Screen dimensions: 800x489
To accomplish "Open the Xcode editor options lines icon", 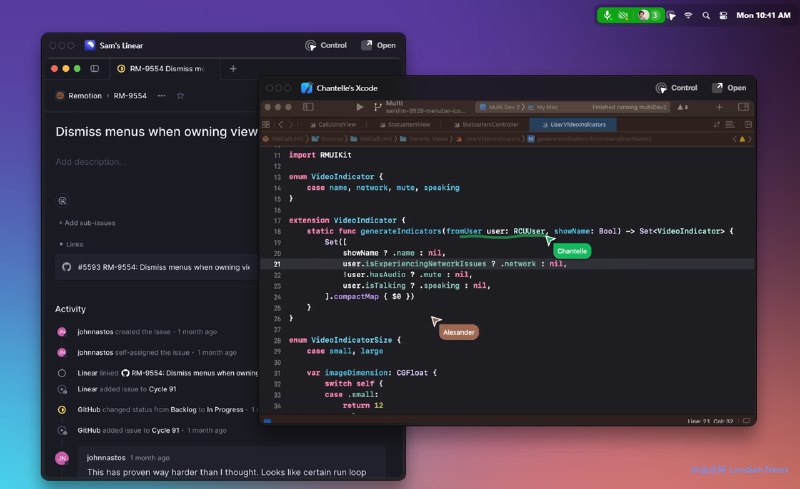I will 730,125.
